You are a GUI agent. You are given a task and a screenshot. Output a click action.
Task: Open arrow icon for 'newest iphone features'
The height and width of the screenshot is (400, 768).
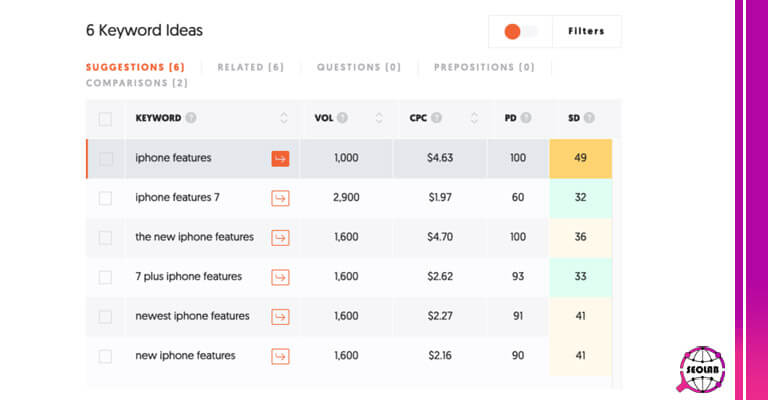[280, 317]
